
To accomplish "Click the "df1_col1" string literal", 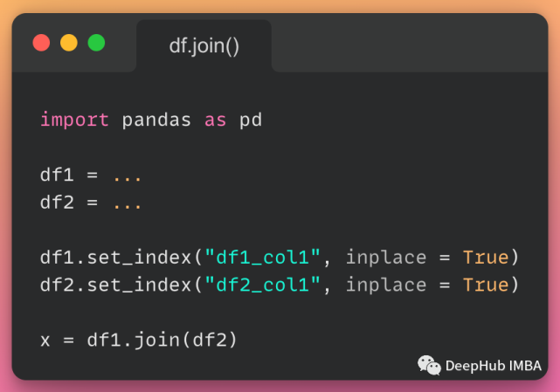I will (x=262, y=257).
